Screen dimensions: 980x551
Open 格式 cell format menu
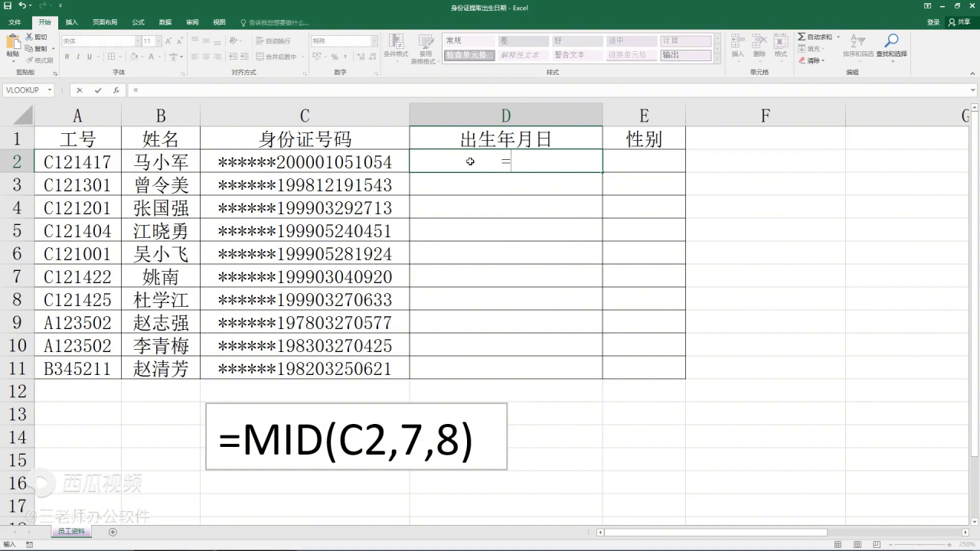(x=780, y=46)
